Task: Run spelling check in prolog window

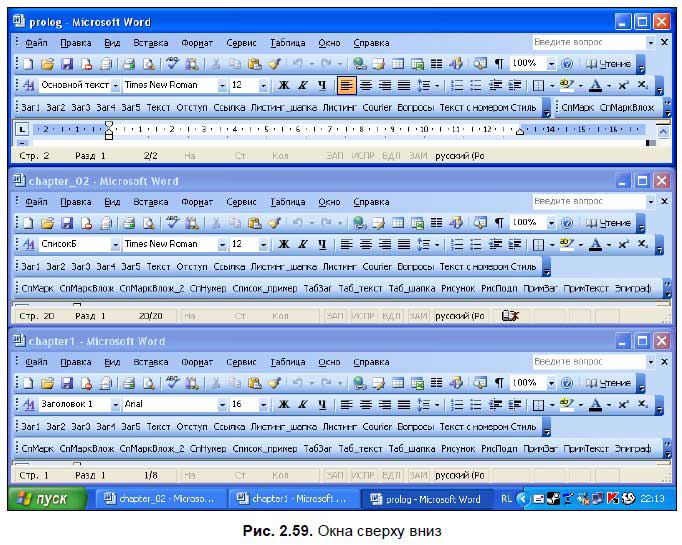Action: coord(172,64)
